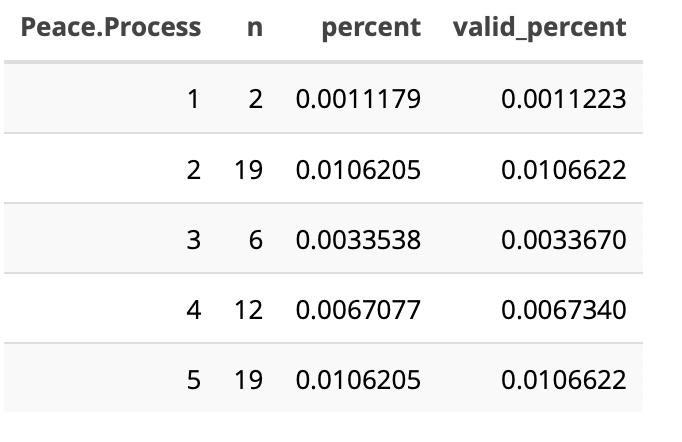The image size is (682, 442).
Task: Click valid_percent value 0.0033670
Action: coord(564,240)
